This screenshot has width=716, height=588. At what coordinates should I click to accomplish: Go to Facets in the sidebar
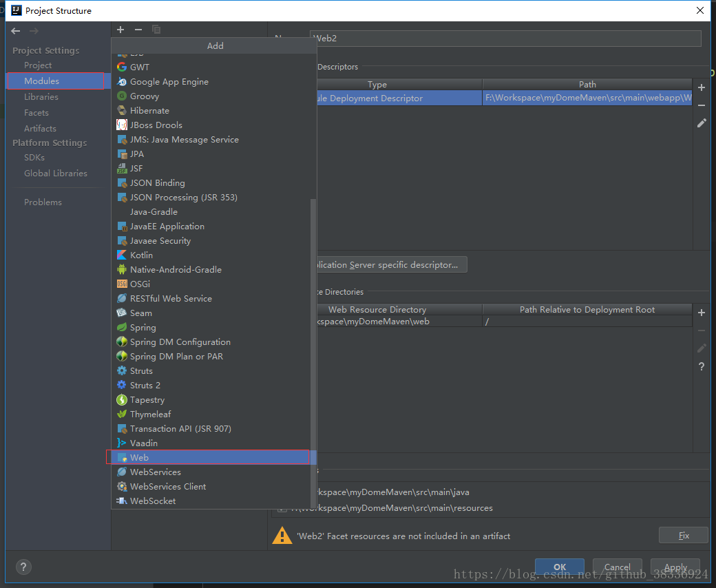36,113
